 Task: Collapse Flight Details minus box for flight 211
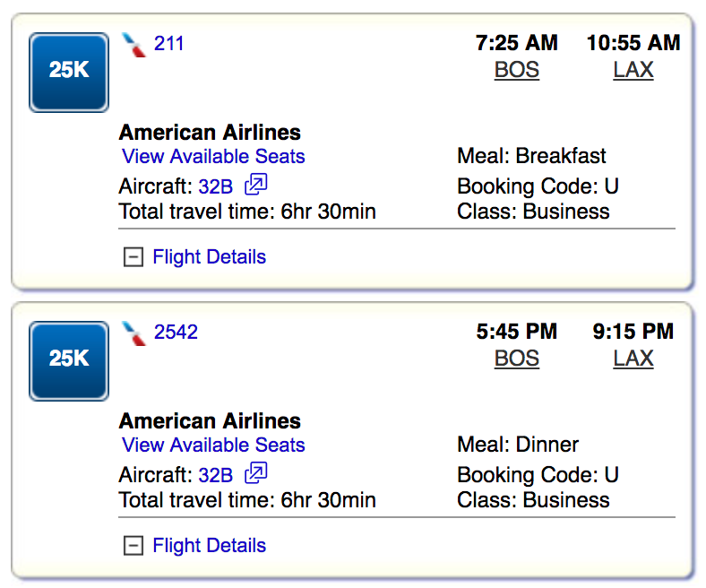(x=133, y=257)
